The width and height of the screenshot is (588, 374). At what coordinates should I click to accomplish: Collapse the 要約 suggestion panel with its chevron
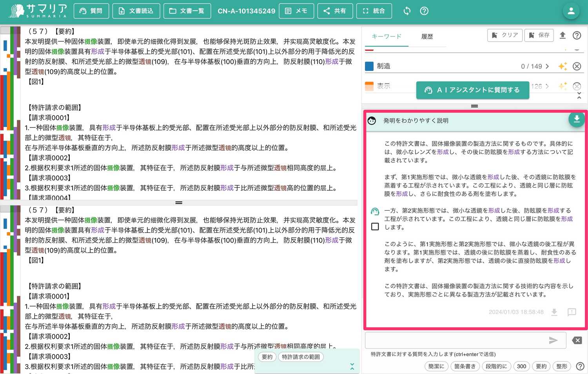(x=352, y=367)
